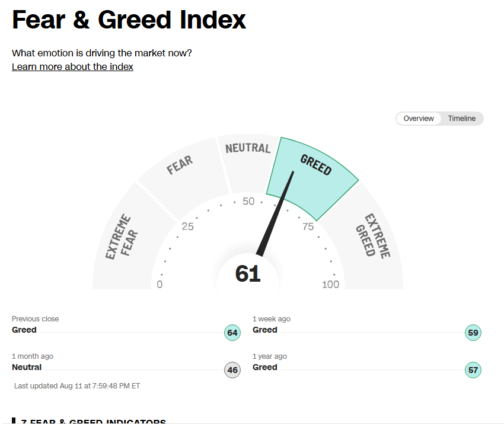Click the Neutral gauge segment
Viewport: 504px width, 424px height.
coord(248,161)
